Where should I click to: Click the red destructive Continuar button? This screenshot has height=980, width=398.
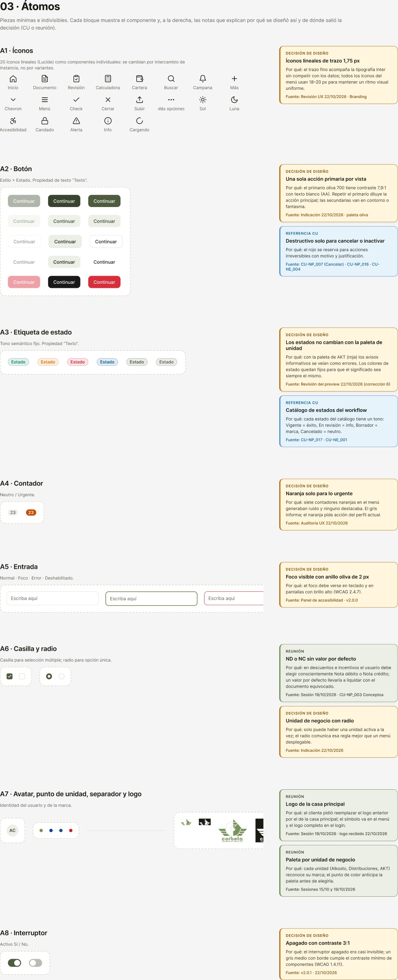click(x=104, y=282)
